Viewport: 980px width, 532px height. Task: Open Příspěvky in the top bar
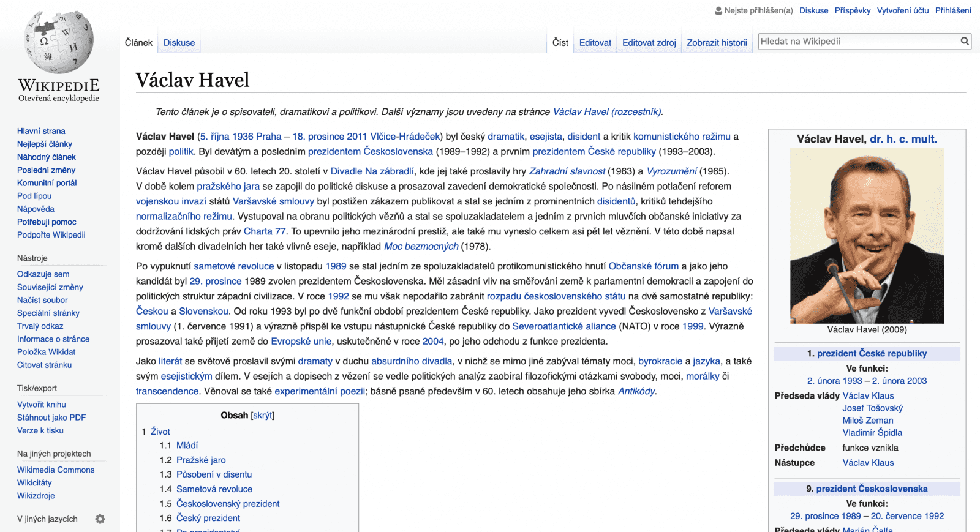coord(853,10)
